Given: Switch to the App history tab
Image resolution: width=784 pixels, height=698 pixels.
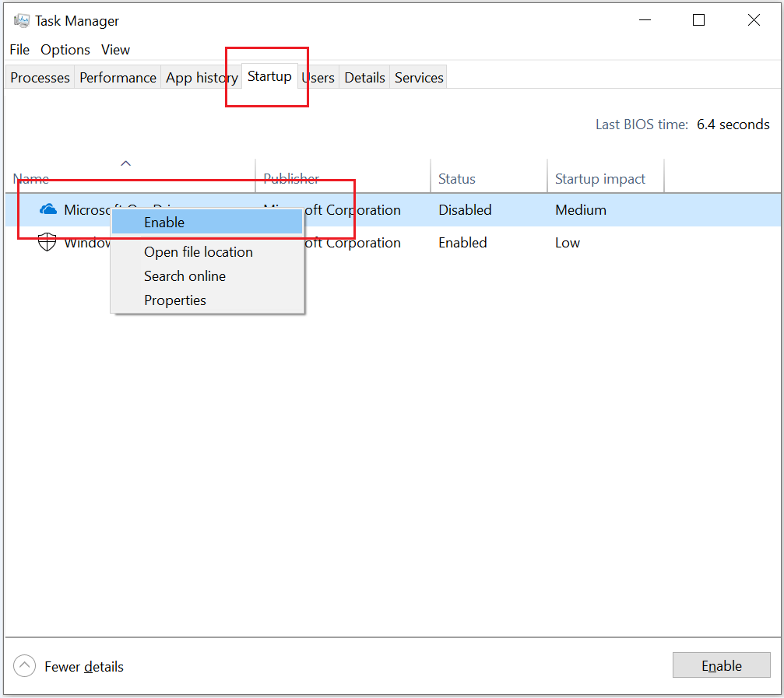Looking at the screenshot, I should 201,78.
